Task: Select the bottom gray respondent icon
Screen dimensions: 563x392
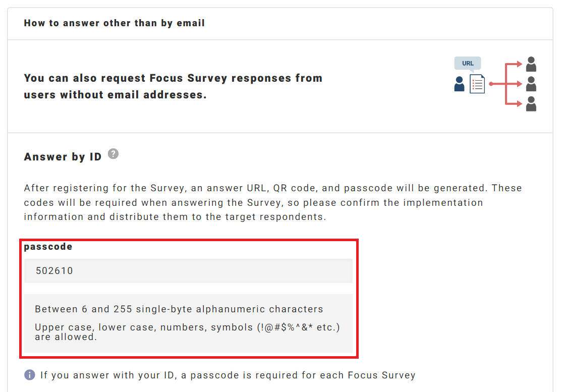Action: click(531, 103)
